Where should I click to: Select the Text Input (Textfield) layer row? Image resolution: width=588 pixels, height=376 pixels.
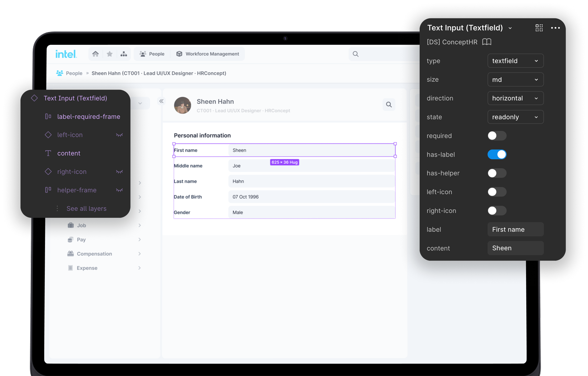point(75,98)
